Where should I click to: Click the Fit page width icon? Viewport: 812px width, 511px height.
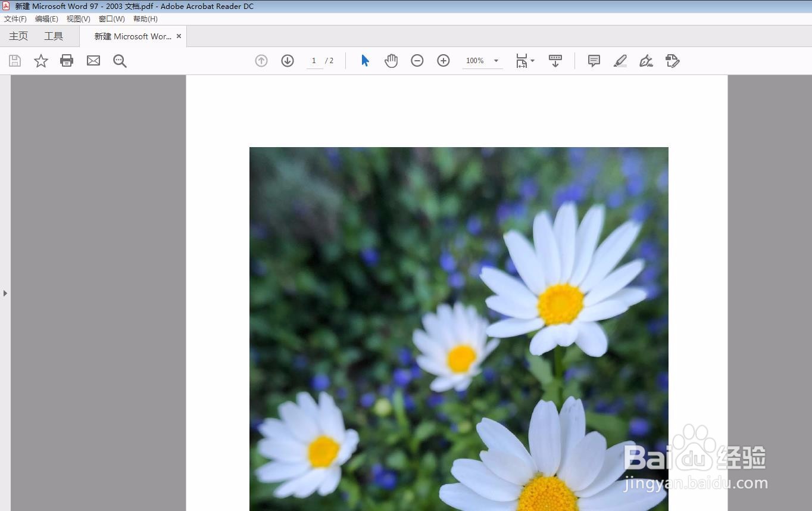coord(521,61)
